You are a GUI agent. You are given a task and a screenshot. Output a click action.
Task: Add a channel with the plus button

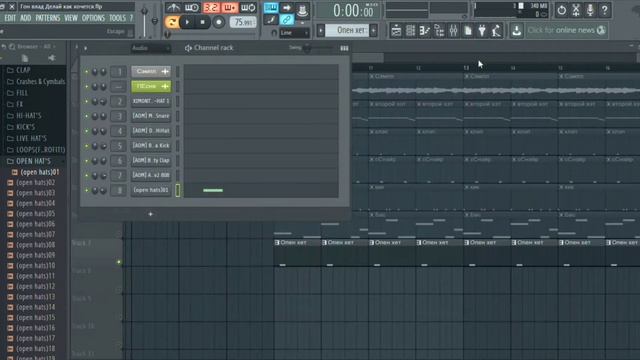pyautogui.click(x=150, y=214)
